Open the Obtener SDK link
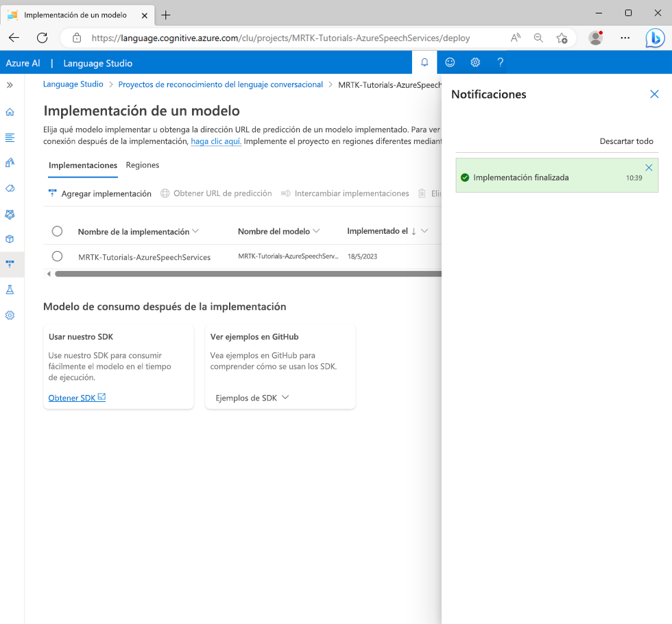The image size is (672, 624). coord(77,398)
